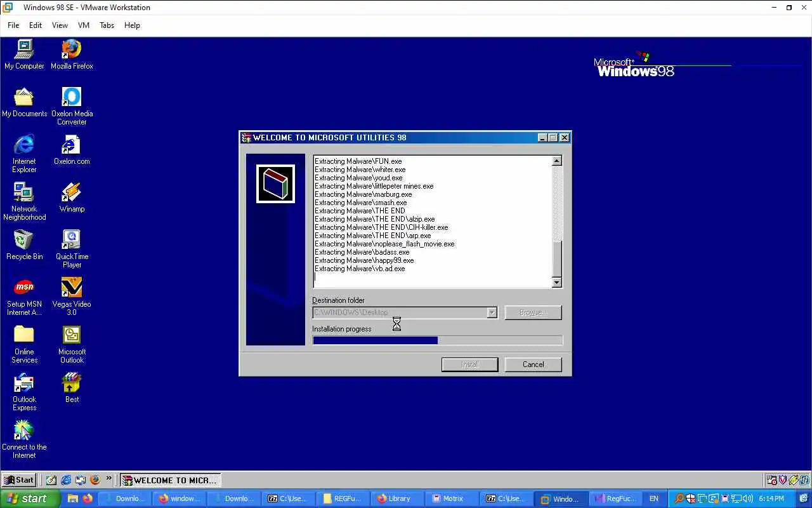Click the volume speaker tray icon

[747, 498]
